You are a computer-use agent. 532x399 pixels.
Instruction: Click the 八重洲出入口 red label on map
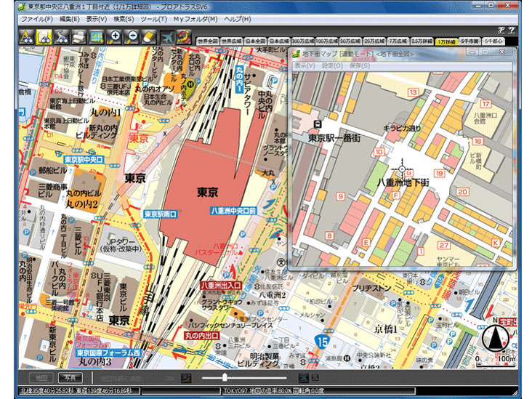tap(220, 286)
